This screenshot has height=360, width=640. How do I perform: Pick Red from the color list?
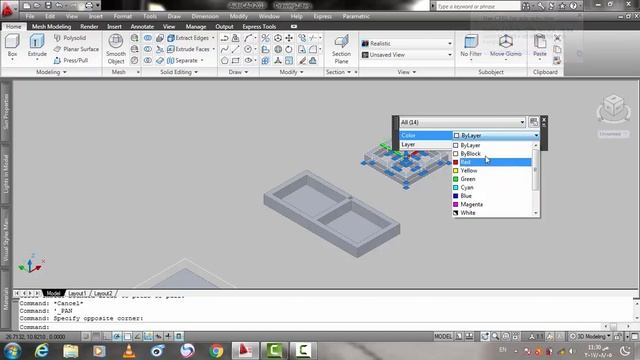(x=492, y=162)
